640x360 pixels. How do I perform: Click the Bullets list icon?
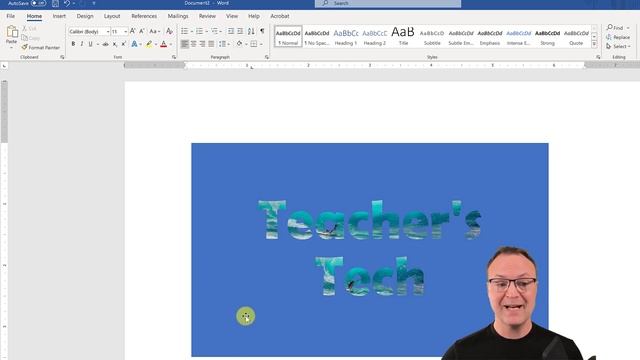coord(184,31)
